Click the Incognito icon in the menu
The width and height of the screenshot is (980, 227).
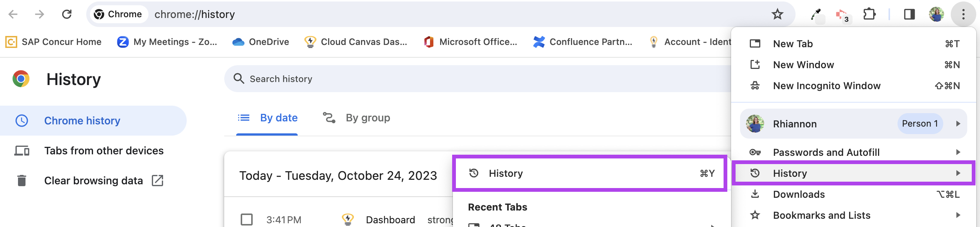(755, 85)
